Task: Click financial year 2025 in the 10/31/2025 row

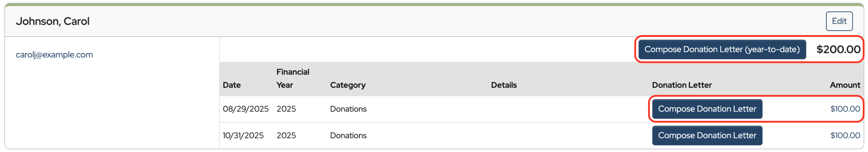Action: 286,135
